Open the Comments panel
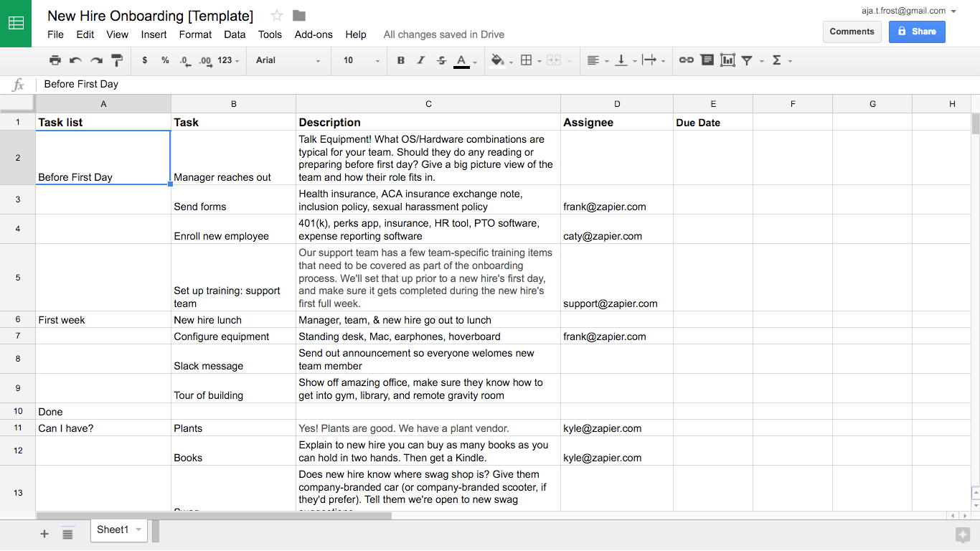Viewport: 980px width, 551px height. pyautogui.click(x=852, y=32)
